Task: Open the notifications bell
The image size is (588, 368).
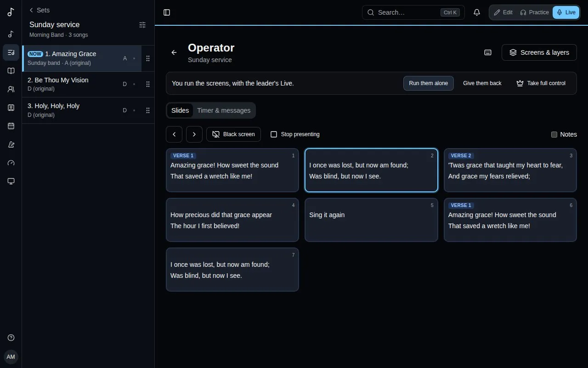Action: pos(477,12)
